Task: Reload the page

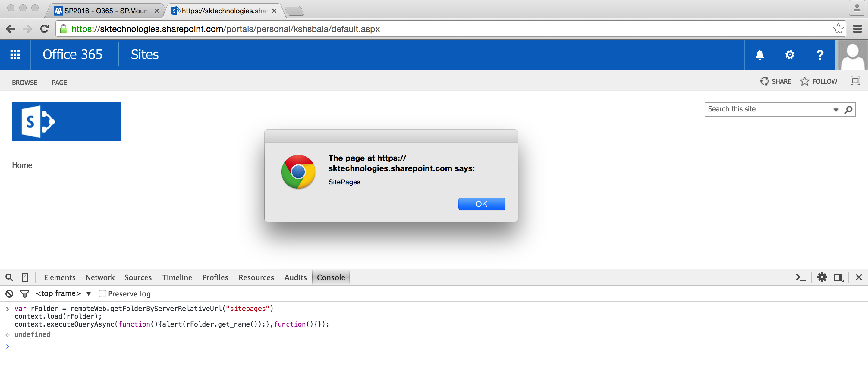Action: [x=45, y=29]
